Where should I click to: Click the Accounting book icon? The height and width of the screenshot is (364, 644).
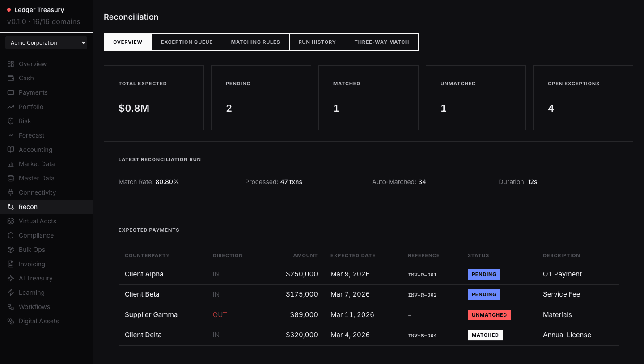(11, 150)
